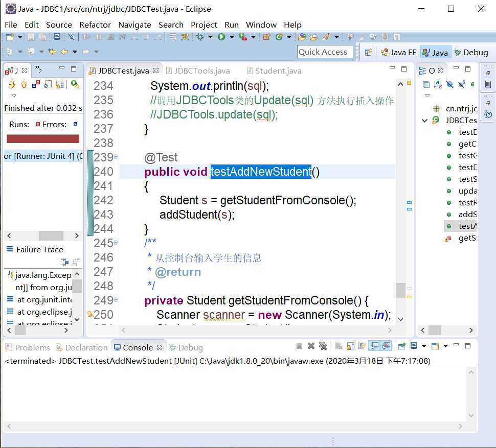Image resolution: width=496 pixels, height=448 pixels.
Task: Open the Debug tab in bottom panel
Action: point(186,347)
